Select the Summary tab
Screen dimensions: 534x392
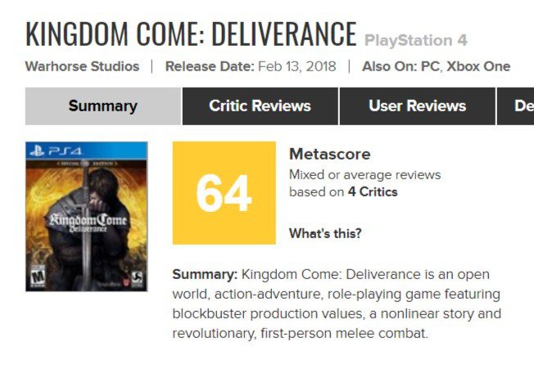[x=102, y=106]
